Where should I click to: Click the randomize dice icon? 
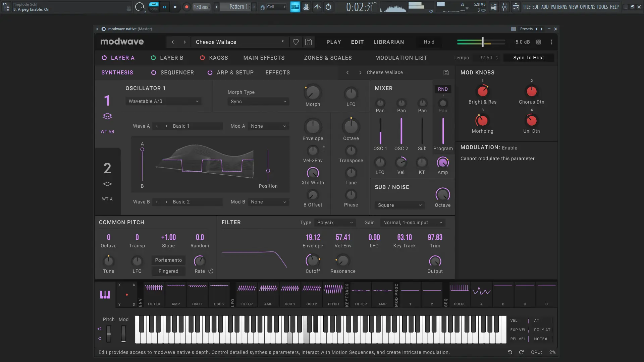pos(538,42)
